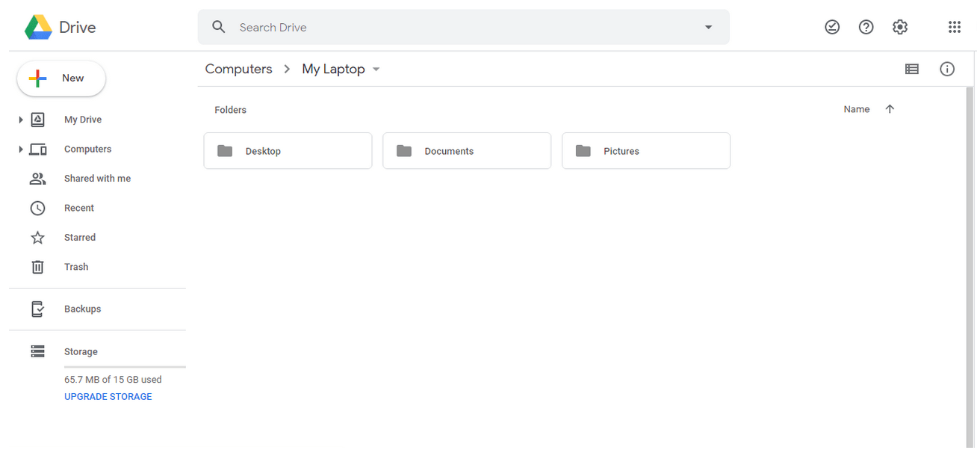Click the Backups phone icon

coord(37,309)
